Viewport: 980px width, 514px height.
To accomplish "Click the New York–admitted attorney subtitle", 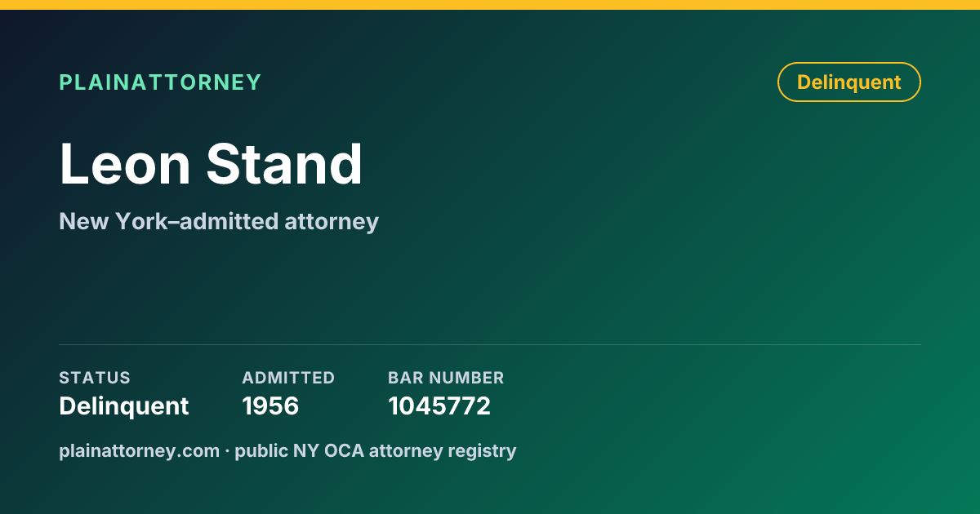I will click(219, 221).
